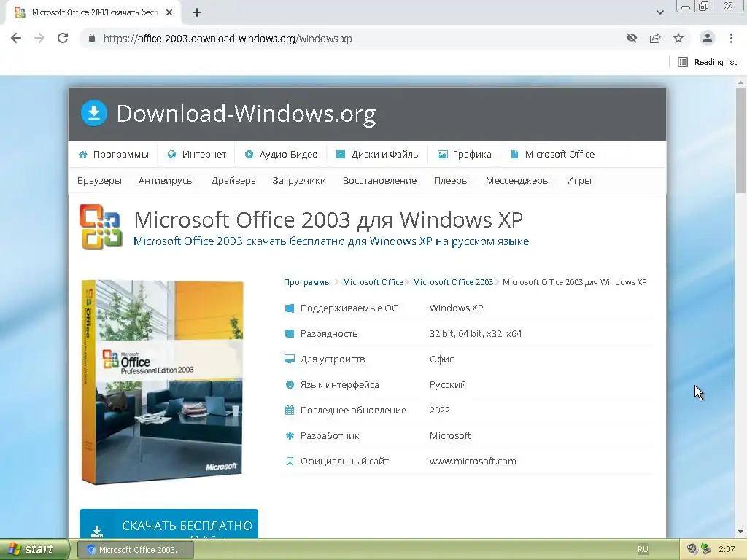Click the scrollbar down arrow

740,532
